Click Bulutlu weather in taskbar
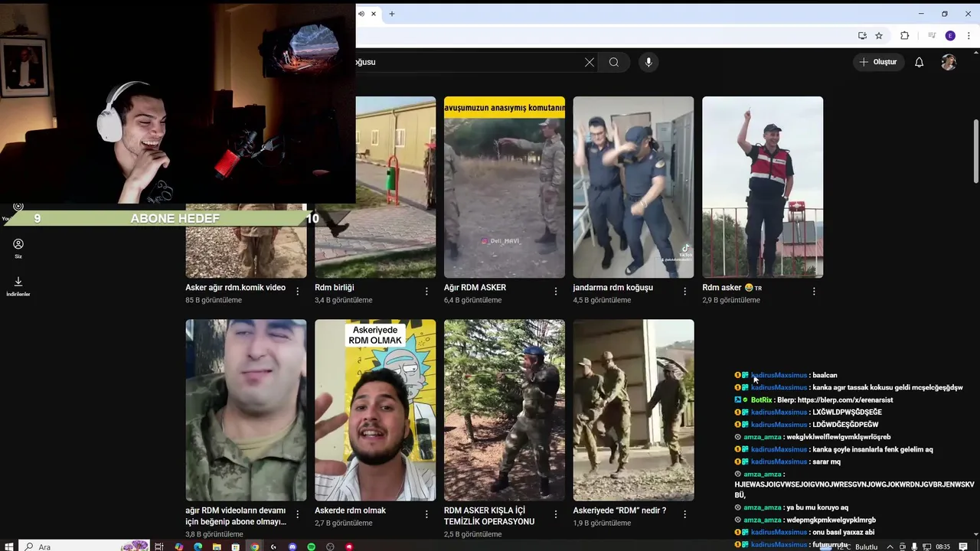Screen dimensions: 980x551 pos(866,546)
